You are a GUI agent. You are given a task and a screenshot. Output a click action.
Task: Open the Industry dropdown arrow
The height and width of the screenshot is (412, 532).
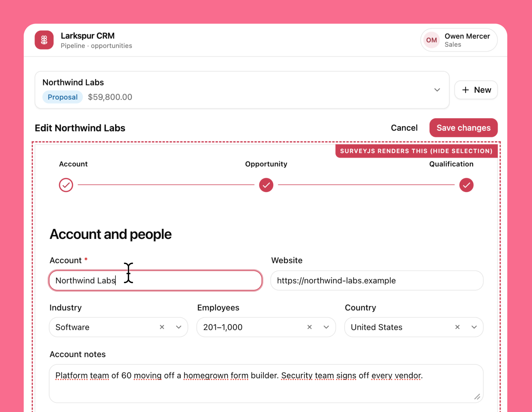point(179,327)
